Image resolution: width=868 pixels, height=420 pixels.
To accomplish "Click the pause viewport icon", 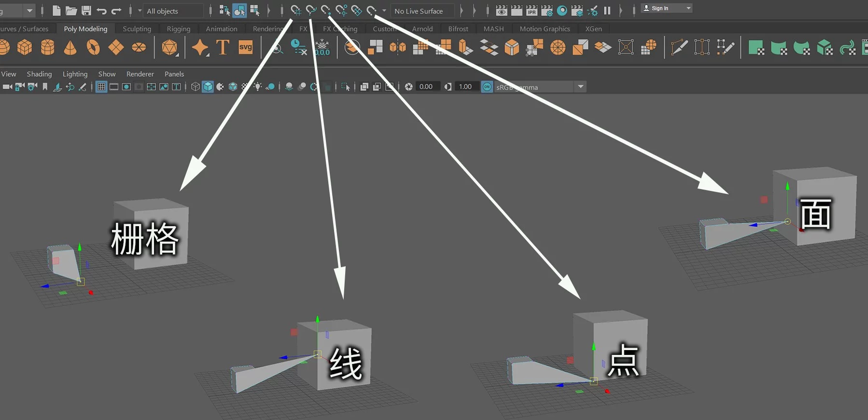I will 607,11.
